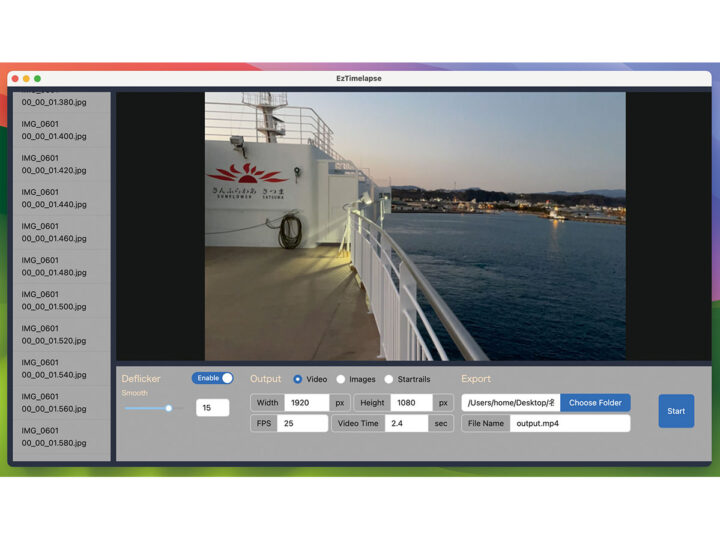Select file IMG_0601 00_00_01.460.jpg

click(62, 232)
